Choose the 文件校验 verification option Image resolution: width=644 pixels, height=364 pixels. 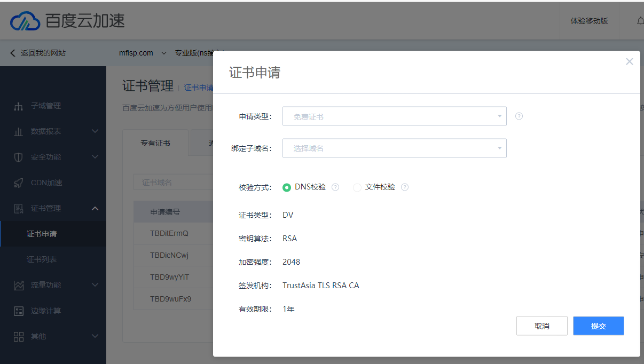[357, 187]
